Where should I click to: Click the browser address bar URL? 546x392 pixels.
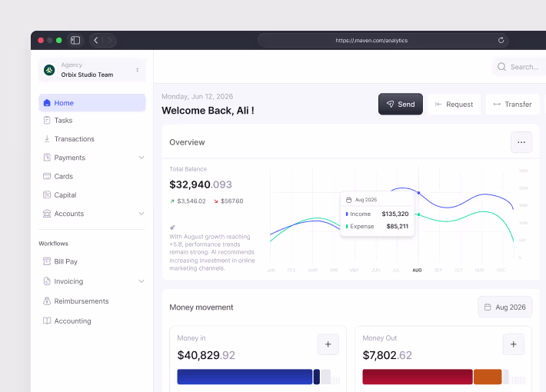(371, 41)
